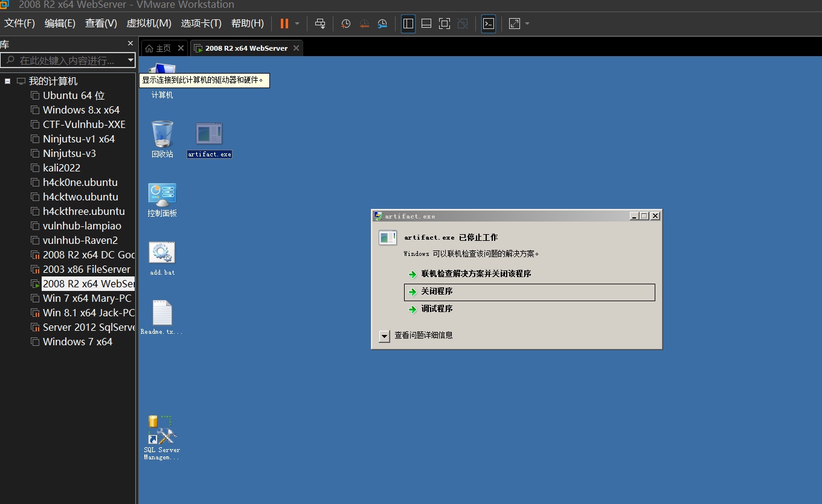Close the 主页 tab
This screenshot has height=504, width=822.
coord(181,48)
